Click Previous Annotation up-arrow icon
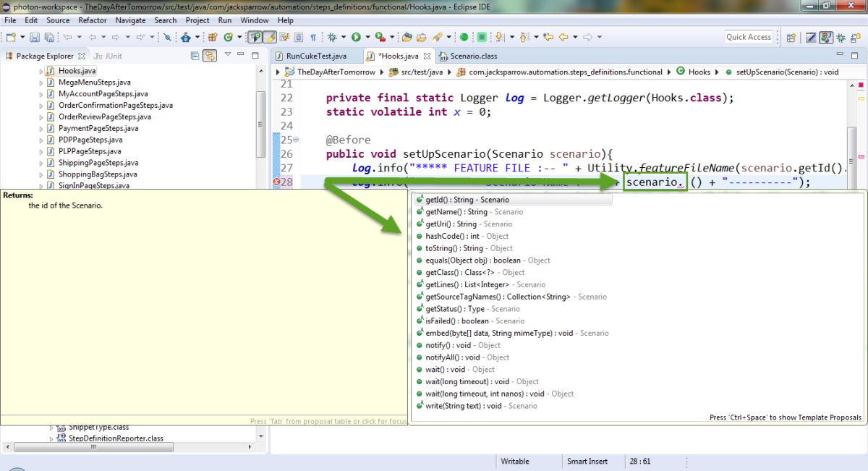 tap(523, 37)
